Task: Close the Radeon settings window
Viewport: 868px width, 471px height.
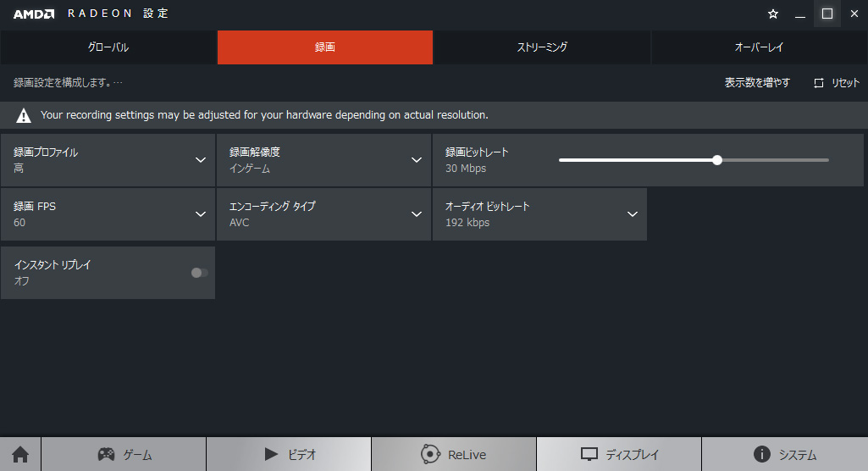Action: click(854, 14)
